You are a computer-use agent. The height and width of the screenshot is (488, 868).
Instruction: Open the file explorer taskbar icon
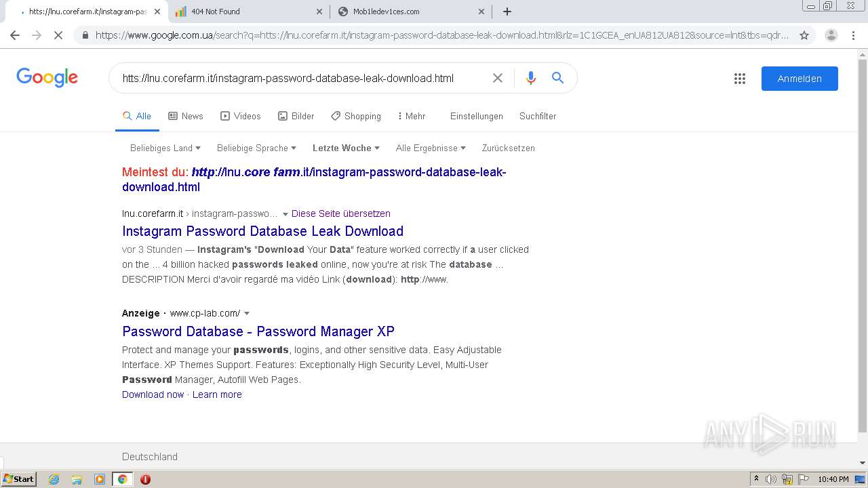tap(77, 479)
